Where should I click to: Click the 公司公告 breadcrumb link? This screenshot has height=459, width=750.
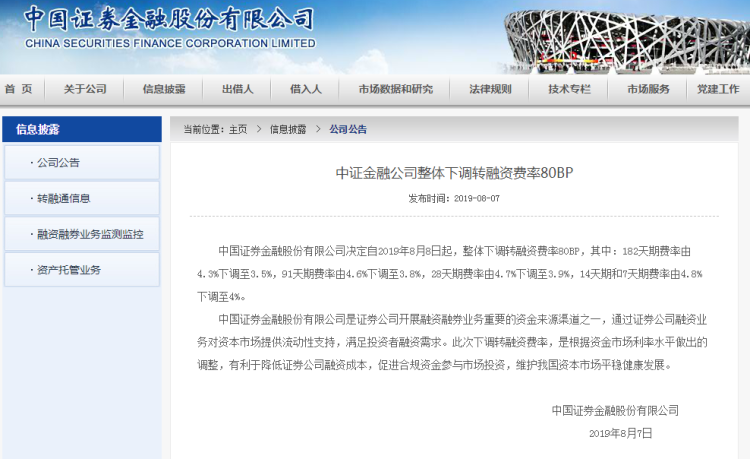(x=348, y=129)
